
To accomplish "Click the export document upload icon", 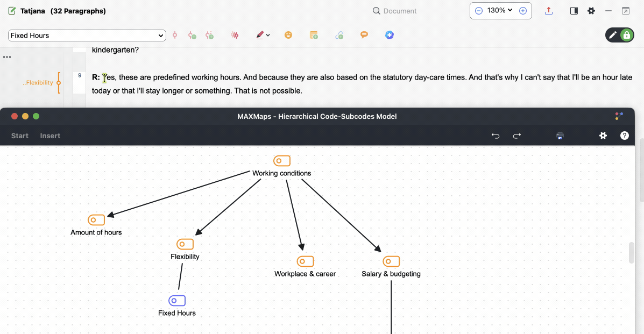I will click(x=549, y=11).
